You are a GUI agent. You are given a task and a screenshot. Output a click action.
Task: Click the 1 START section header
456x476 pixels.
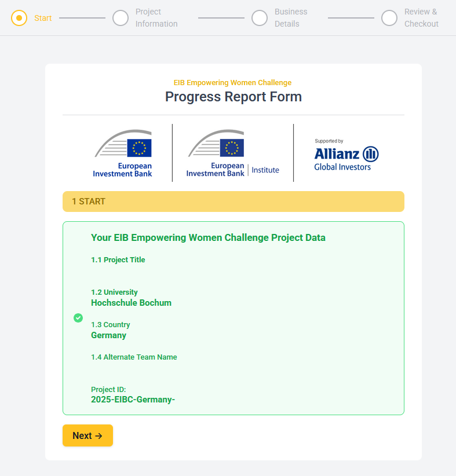pos(234,202)
